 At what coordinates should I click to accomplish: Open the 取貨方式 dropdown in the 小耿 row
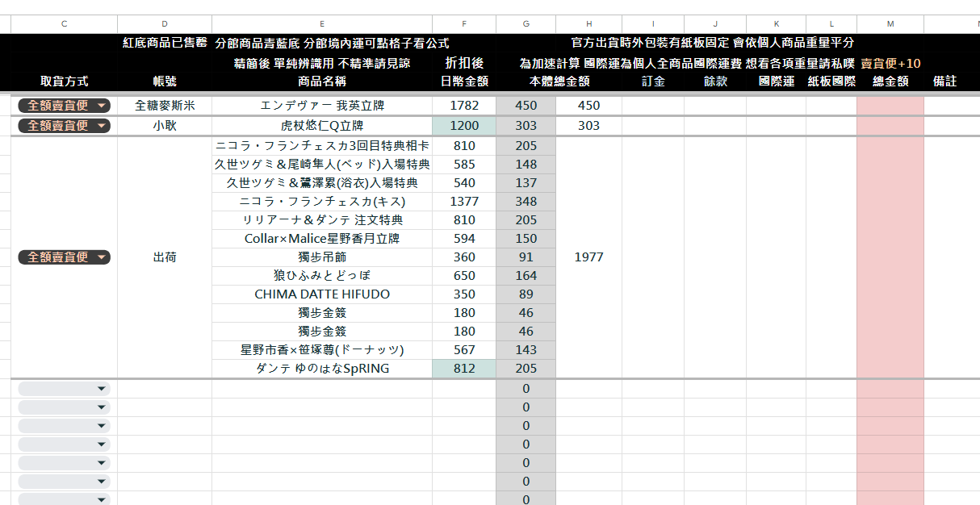click(65, 125)
